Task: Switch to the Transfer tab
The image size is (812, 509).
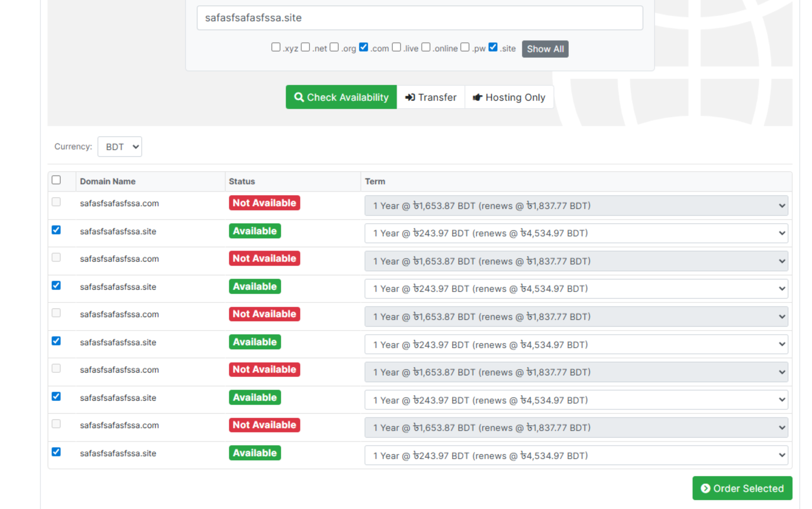Action: click(x=431, y=97)
